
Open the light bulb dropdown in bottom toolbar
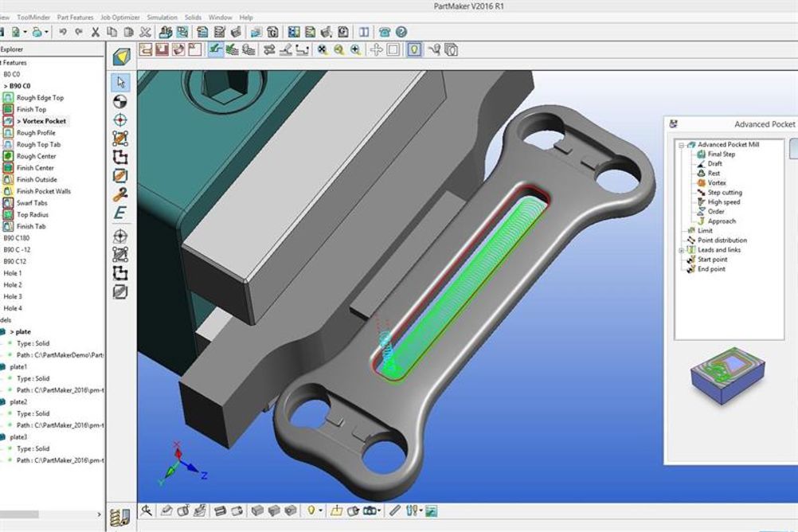pyautogui.click(x=321, y=510)
